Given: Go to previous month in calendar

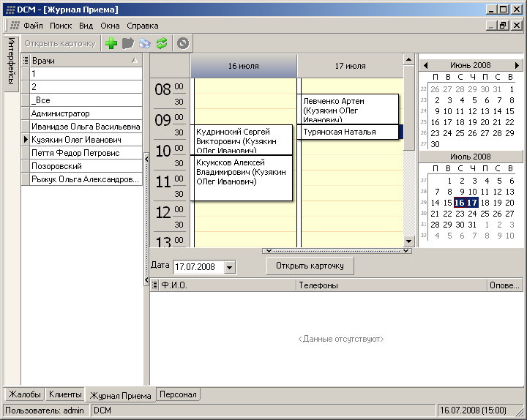Looking at the screenshot, I should [425, 65].
